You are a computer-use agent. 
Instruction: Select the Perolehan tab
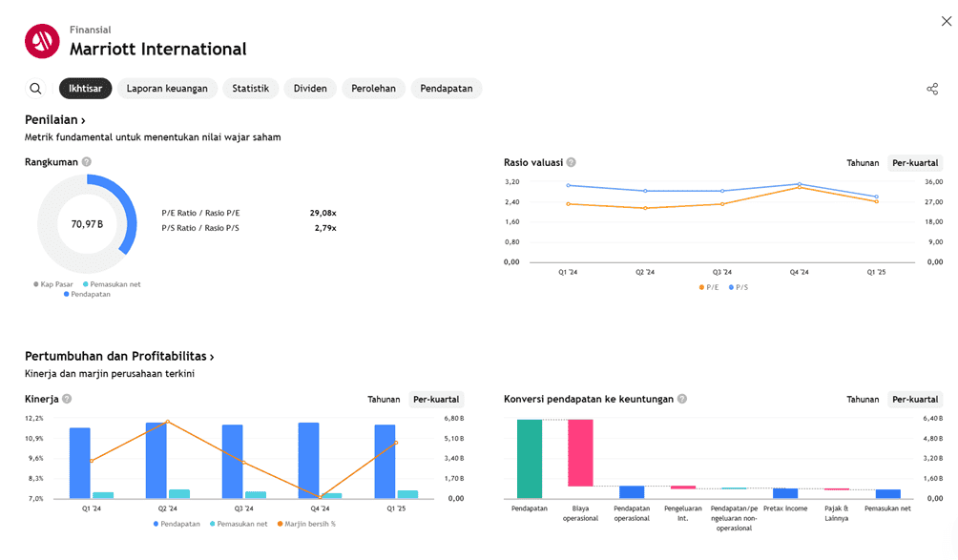coord(373,89)
